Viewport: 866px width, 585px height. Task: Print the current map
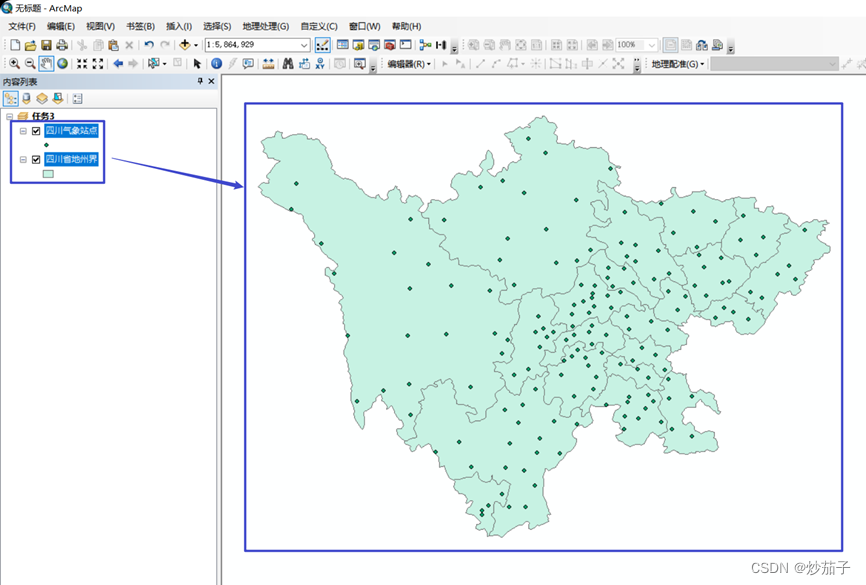click(62, 45)
